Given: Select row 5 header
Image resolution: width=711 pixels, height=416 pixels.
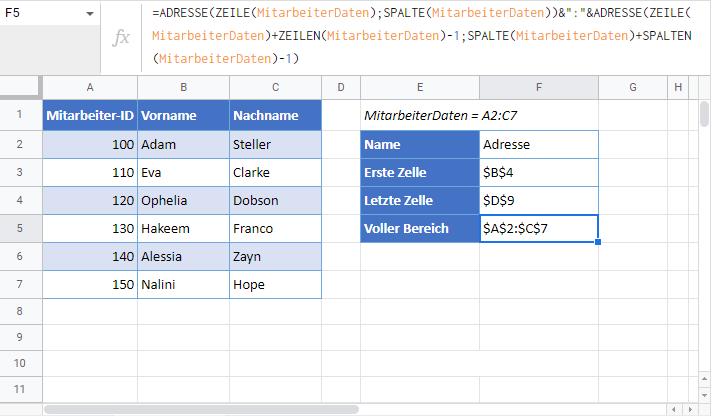Looking at the screenshot, I should (19, 228).
